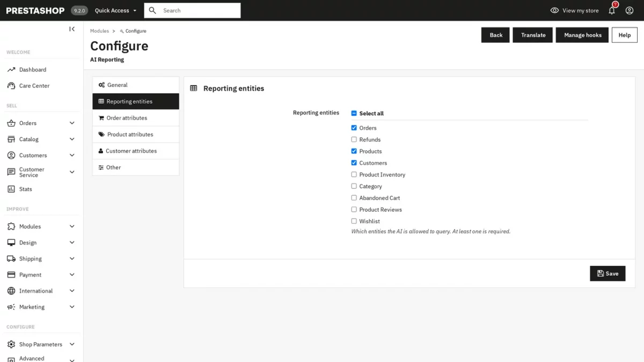Click the Care Center headset icon
The width and height of the screenshot is (644, 362).
[x=11, y=86]
